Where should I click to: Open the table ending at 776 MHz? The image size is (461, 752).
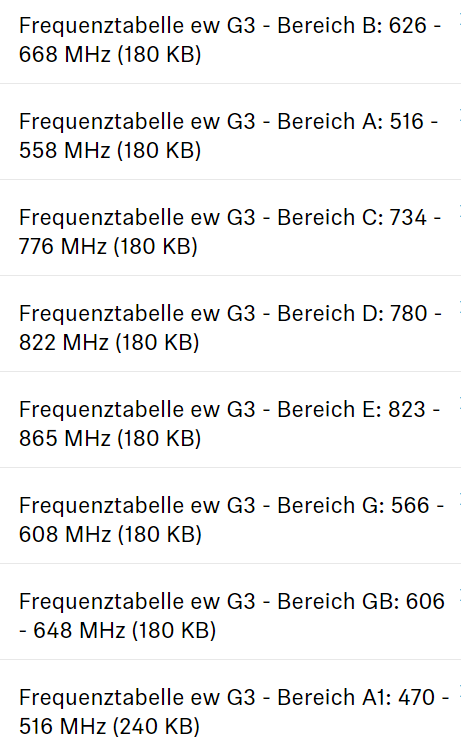point(230,232)
